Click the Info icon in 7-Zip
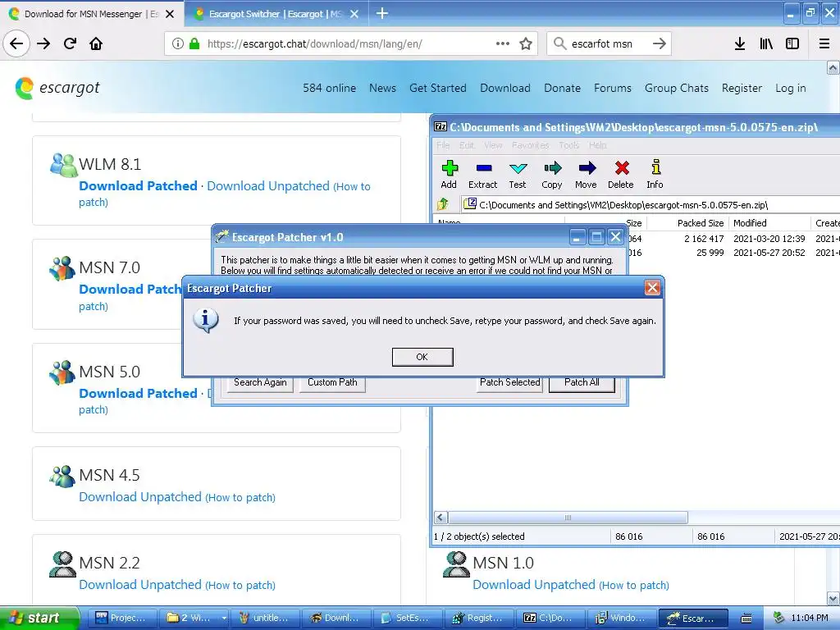The height and width of the screenshot is (630, 840). pos(655,175)
